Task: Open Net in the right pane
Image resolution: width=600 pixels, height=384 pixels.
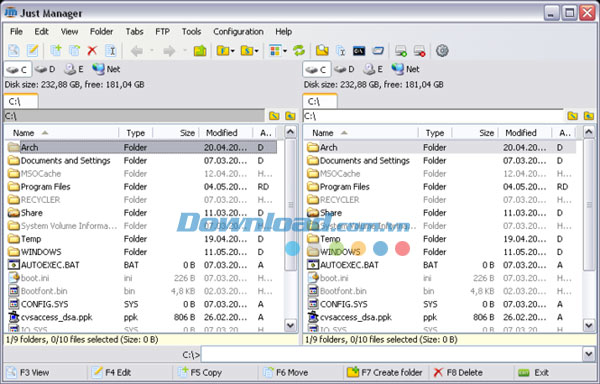Action: pyautogui.click(x=406, y=69)
